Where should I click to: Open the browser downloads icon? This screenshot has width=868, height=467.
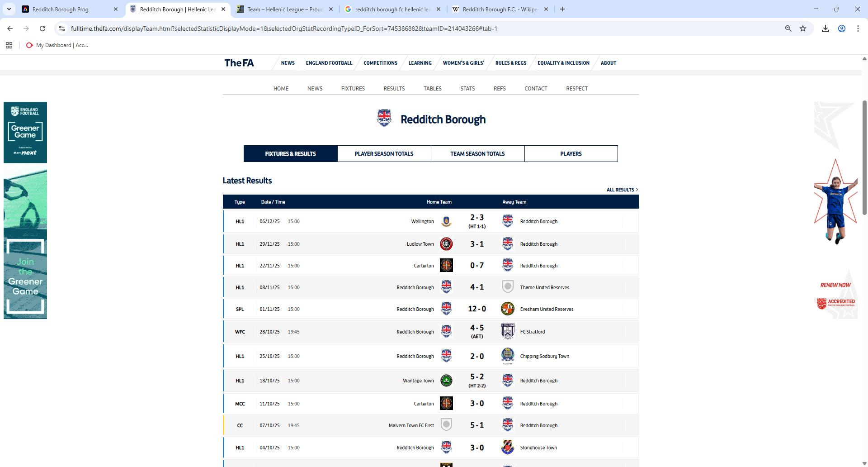coord(826,29)
